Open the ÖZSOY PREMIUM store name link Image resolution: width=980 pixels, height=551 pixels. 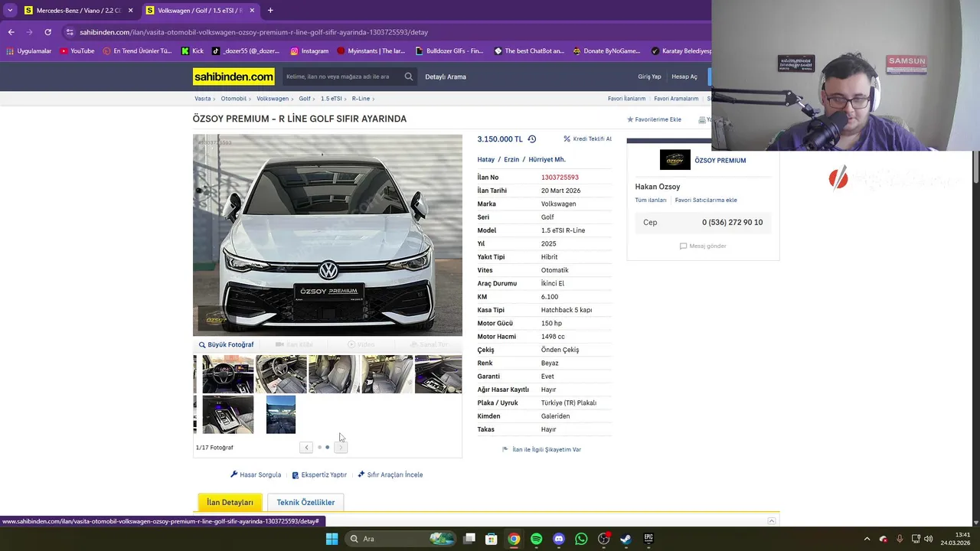(720, 161)
